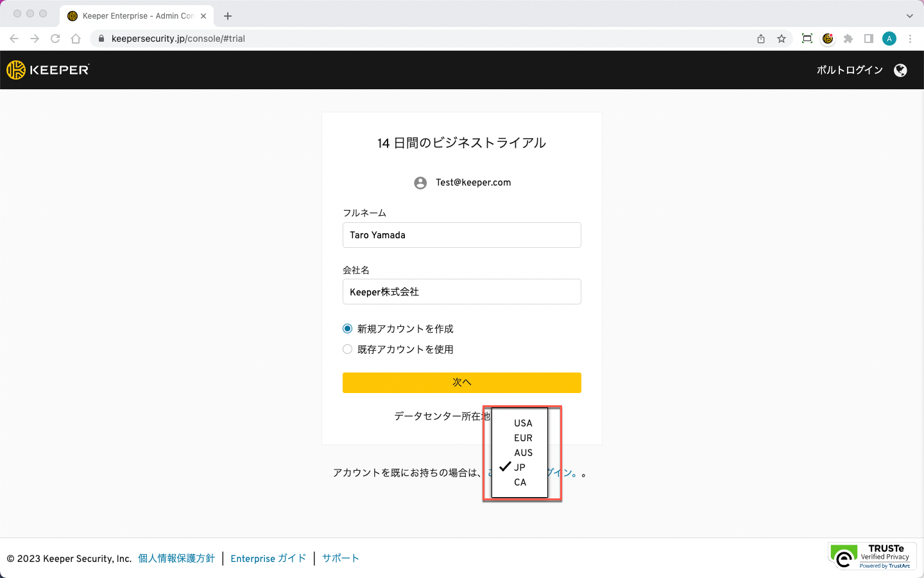
Task: Select 新規アカウントを作成 radio button
Action: [x=348, y=329]
